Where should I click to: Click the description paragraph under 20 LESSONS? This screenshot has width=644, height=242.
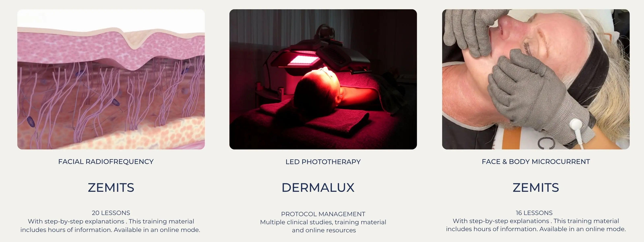[110, 225]
